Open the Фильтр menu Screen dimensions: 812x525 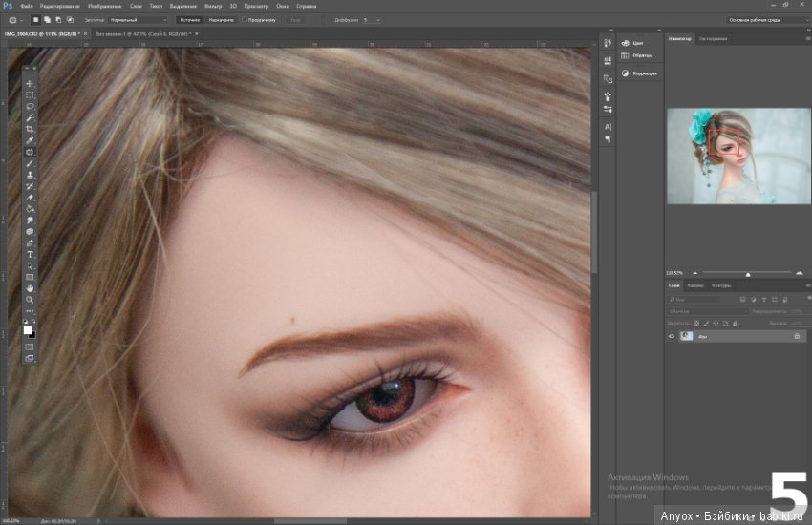[213, 7]
